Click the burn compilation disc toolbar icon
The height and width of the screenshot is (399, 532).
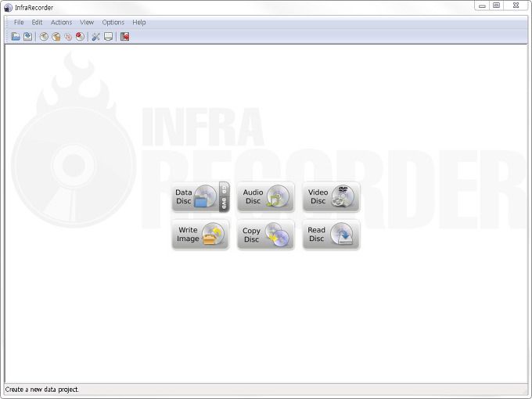pos(44,36)
